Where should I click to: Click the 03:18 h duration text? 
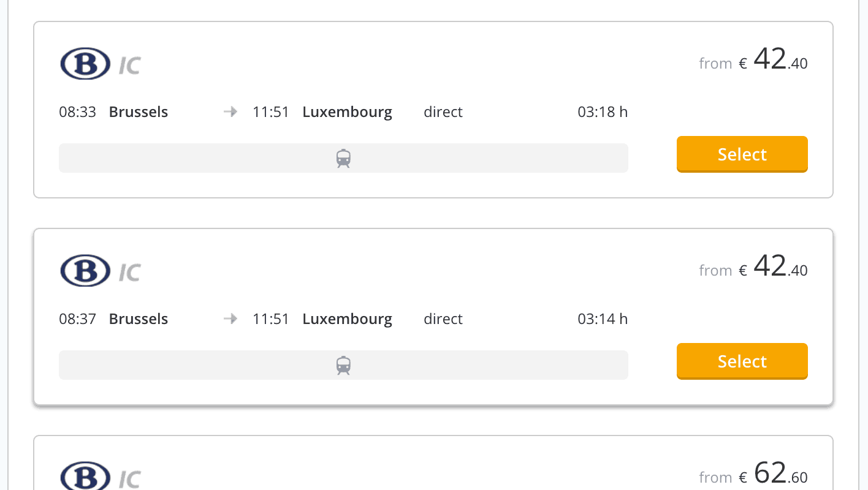(602, 112)
